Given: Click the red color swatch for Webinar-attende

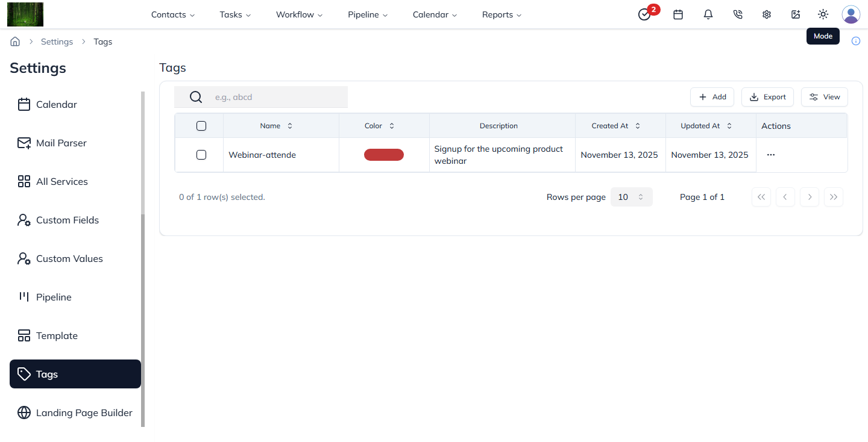Looking at the screenshot, I should 384,155.
